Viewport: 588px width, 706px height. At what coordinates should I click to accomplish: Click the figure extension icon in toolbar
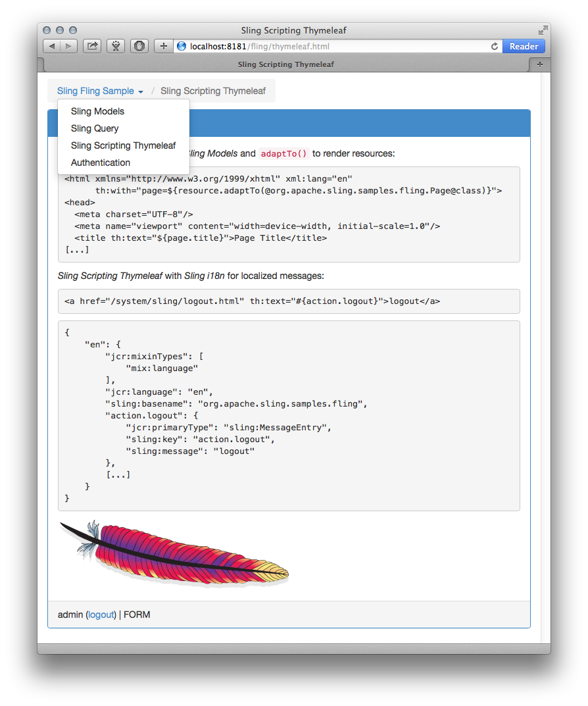point(116,46)
